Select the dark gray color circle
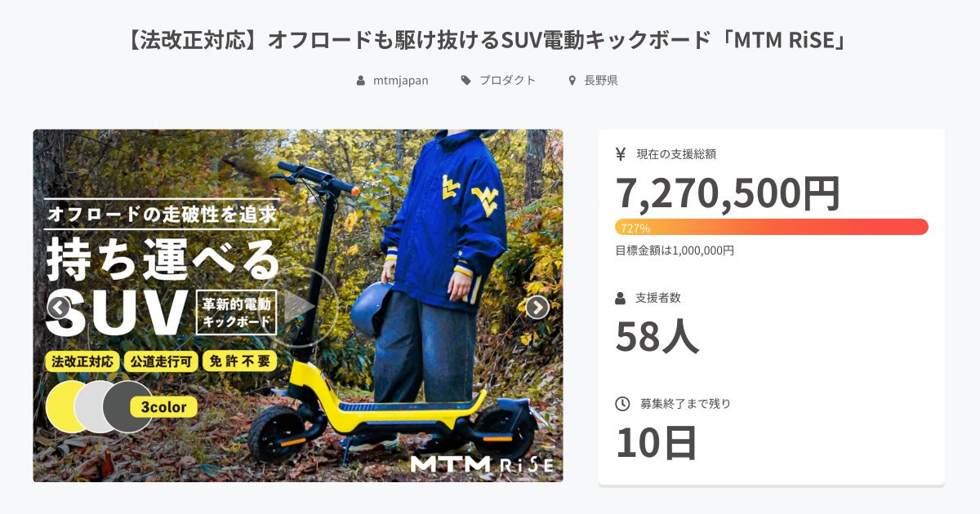 click(x=128, y=406)
